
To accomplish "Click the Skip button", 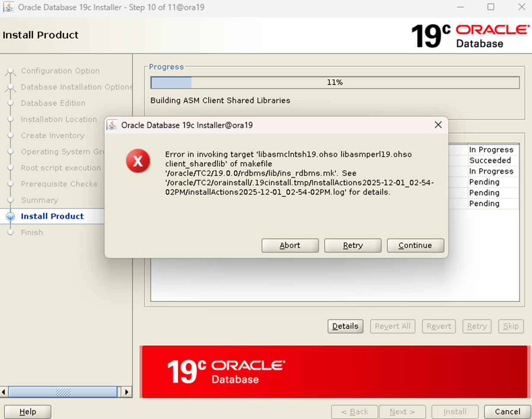I will point(511,326).
